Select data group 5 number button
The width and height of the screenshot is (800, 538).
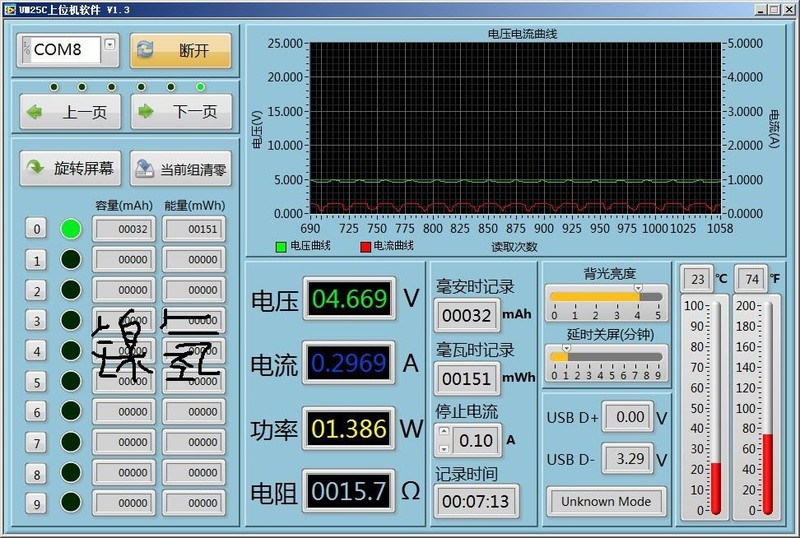(x=36, y=382)
